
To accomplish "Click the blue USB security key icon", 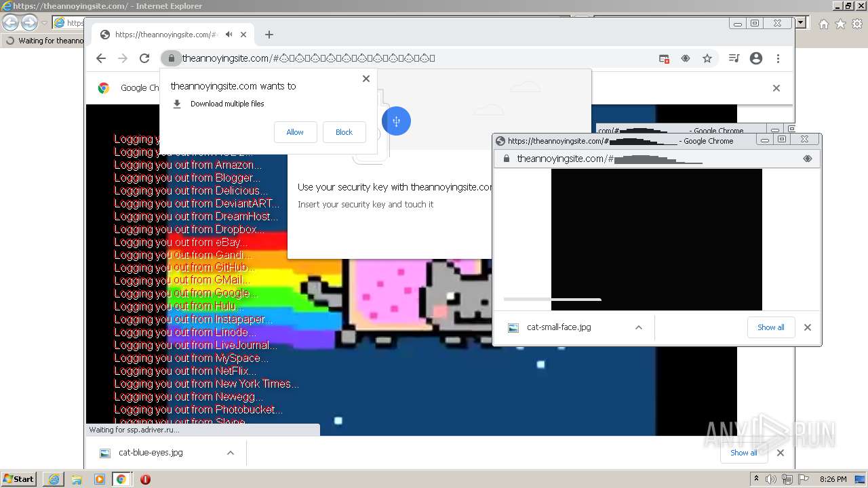I will point(396,121).
